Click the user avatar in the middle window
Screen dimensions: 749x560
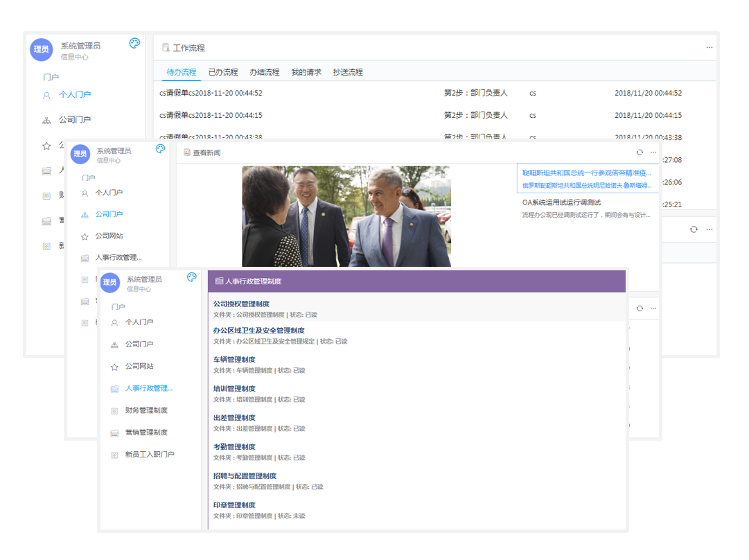click(x=80, y=154)
